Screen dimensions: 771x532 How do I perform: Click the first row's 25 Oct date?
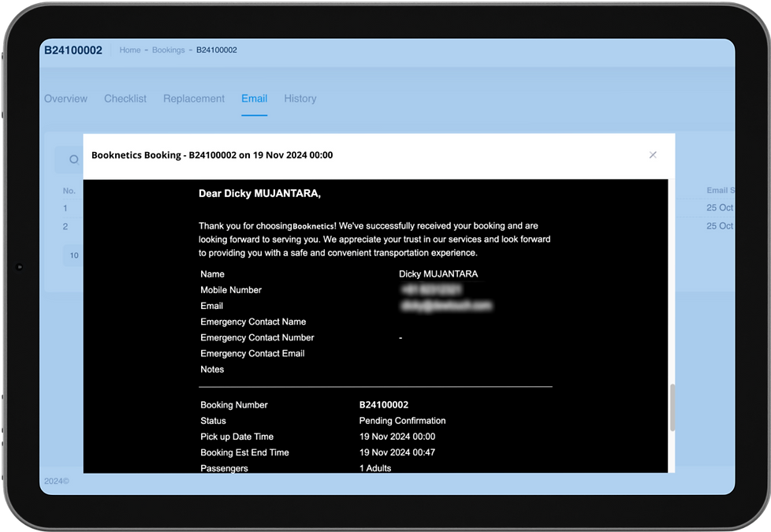coord(720,208)
